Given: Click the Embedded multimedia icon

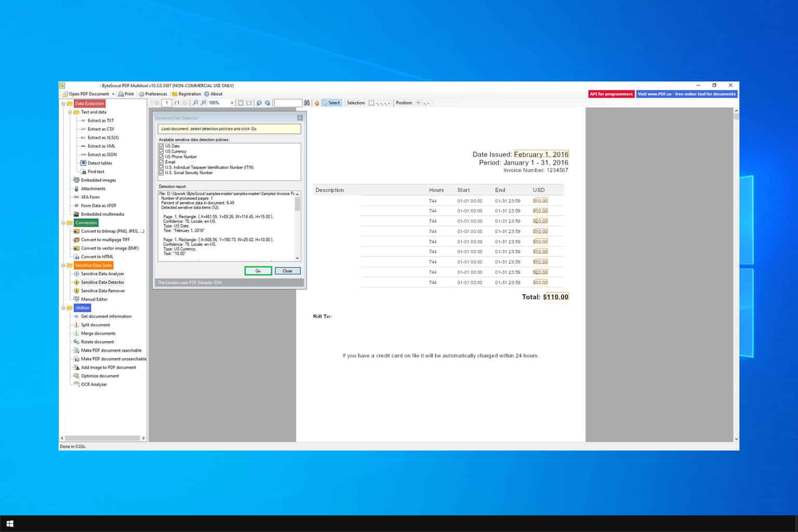Looking at the screenshot, I should tap(76, 214).
